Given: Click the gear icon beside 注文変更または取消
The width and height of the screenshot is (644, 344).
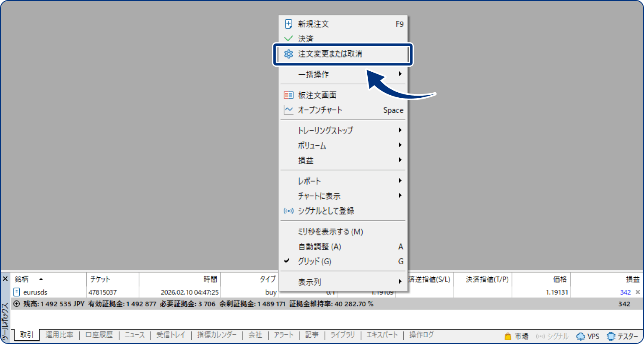Looking at the screenshot, I should (289, 54).
